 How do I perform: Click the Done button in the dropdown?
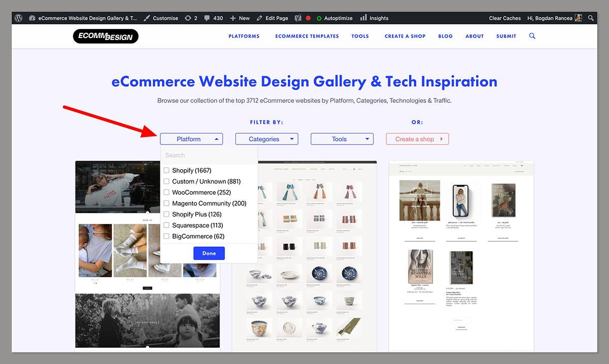pos(209,253)
